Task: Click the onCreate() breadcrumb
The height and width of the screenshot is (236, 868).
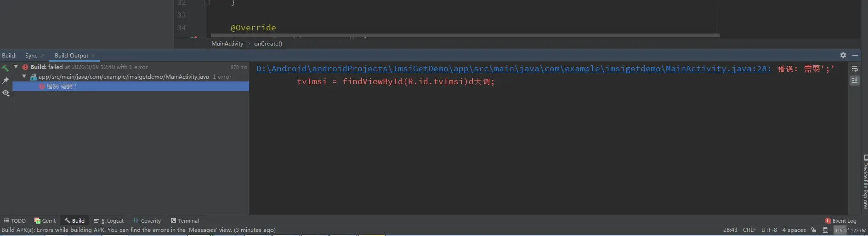Action: (268, 44)
